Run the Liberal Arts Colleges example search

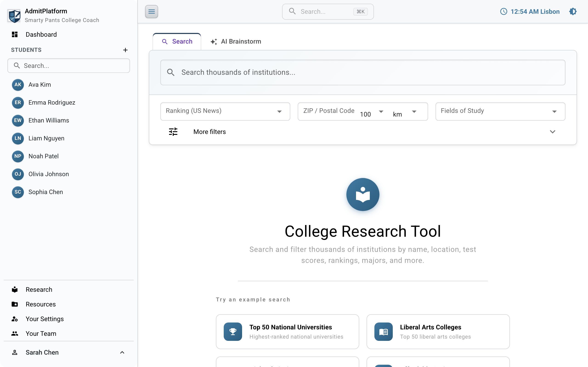click(437, 331)
